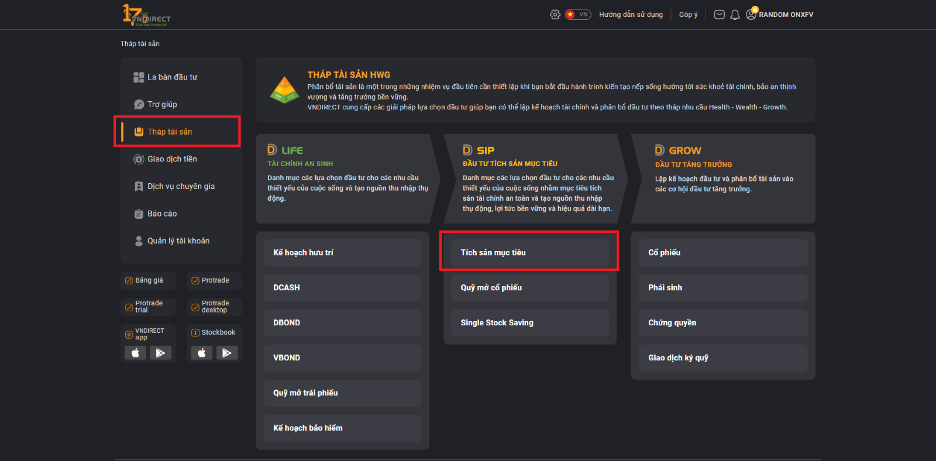Open the Protrade desktop shortcut
The height and width of the screenshot is (462, 936).
click(x=214, y=307)
